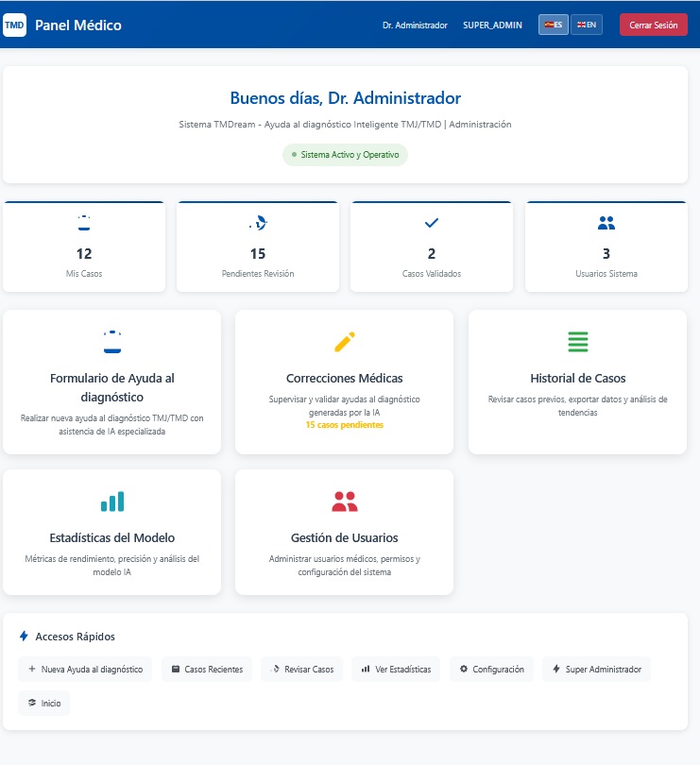Switch language to English with EN button
Image resolution: width=700 pixels, height=765 pixels.
coord(587,25)
